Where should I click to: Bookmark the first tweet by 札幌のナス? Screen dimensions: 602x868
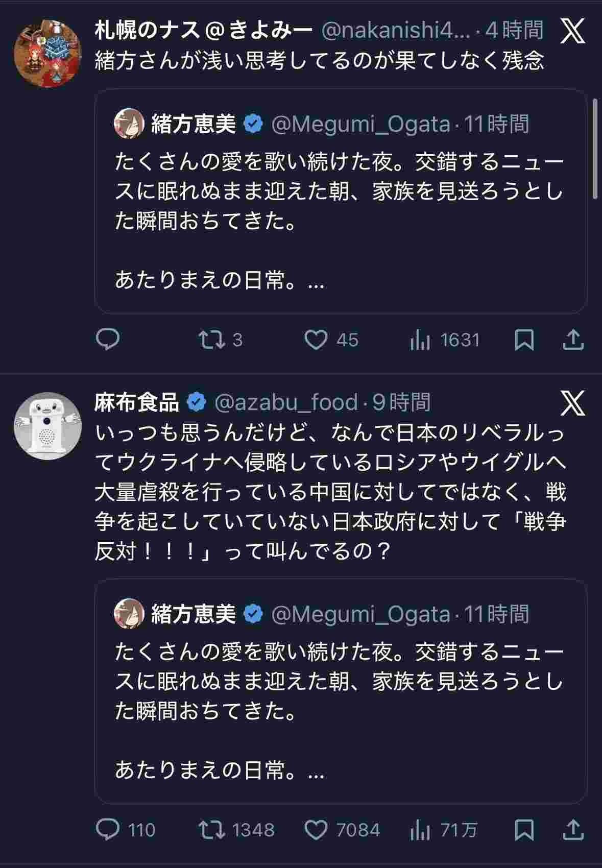point(524,340)
